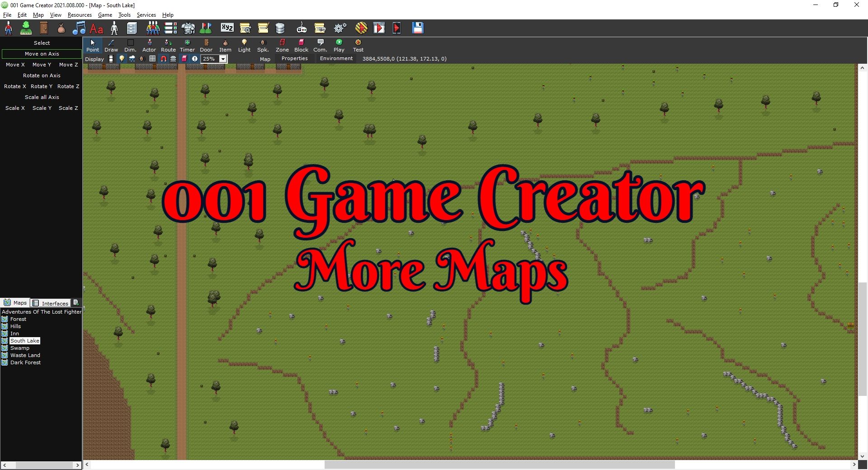Open the gamepad controls icon

[x=302, y=28]
